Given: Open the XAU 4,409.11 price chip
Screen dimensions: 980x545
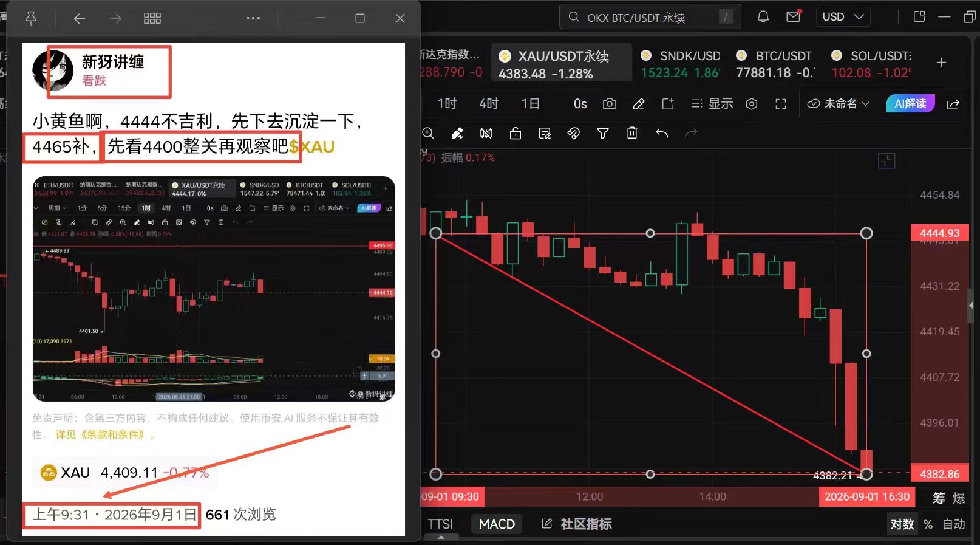Looking at the screenshot, I should [124, 473].
